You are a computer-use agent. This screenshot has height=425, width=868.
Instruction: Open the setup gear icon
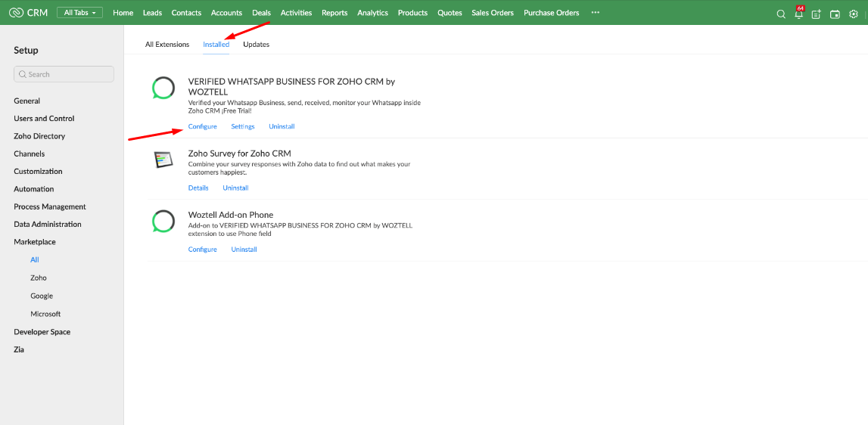854,14
